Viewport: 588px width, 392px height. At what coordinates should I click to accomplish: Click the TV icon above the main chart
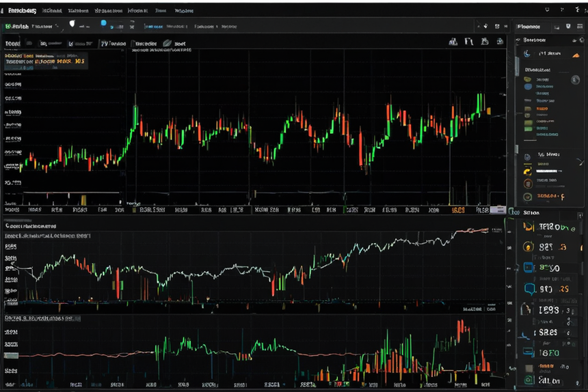tap(104, 44)
